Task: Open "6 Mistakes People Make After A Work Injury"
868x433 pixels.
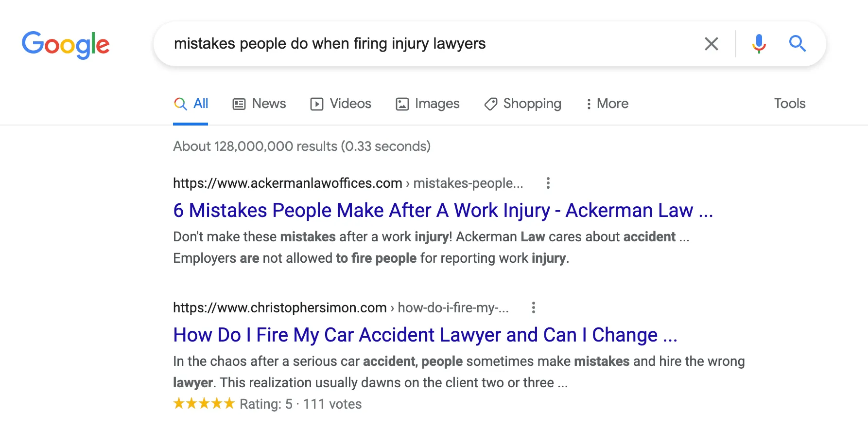Action: coord(442,211)
